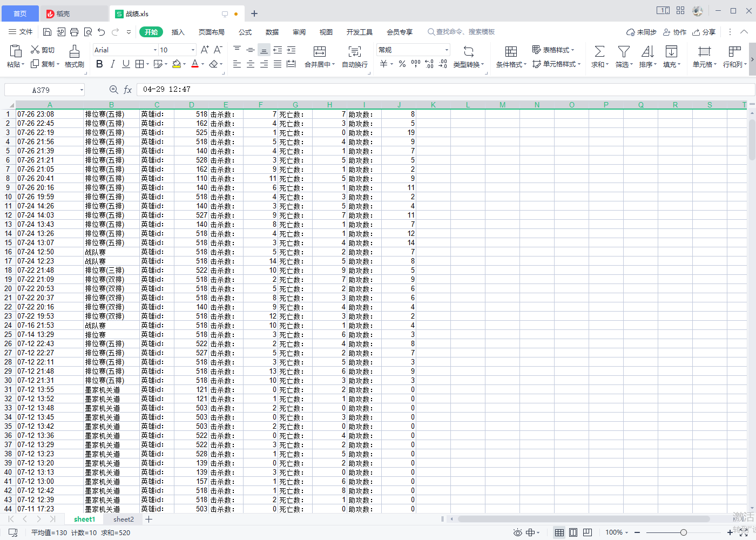Image resolution: width=756 pixels, height=540 pixels.
Task: Open the Arial font name dropdown
Action: 155,50
